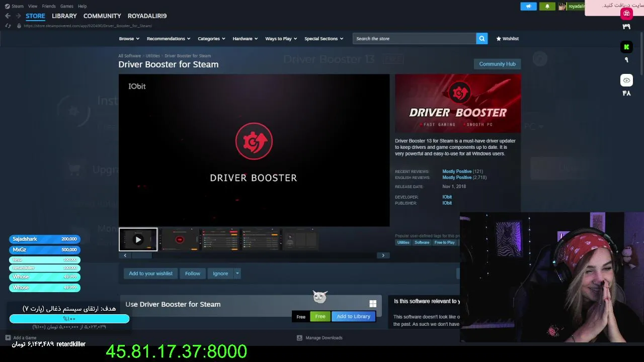Open the Hardware dropdown

click(245, 39)
